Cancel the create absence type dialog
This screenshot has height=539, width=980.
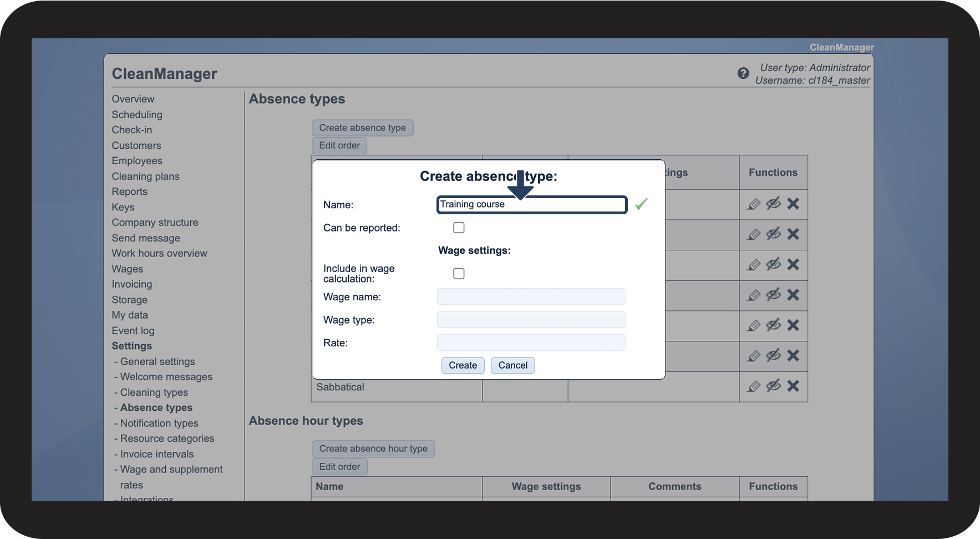(x=512, y=365)
